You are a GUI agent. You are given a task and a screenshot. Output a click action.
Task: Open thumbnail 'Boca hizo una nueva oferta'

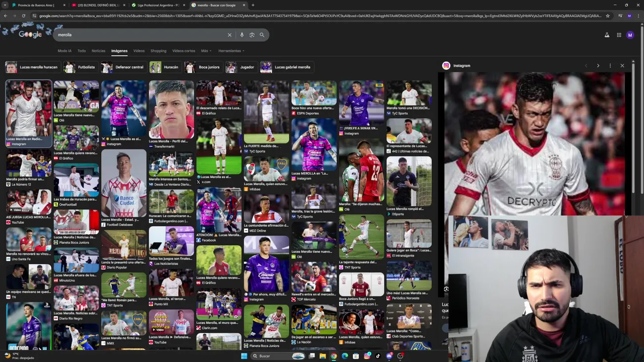pyautogui.click(x=314, y=93)
